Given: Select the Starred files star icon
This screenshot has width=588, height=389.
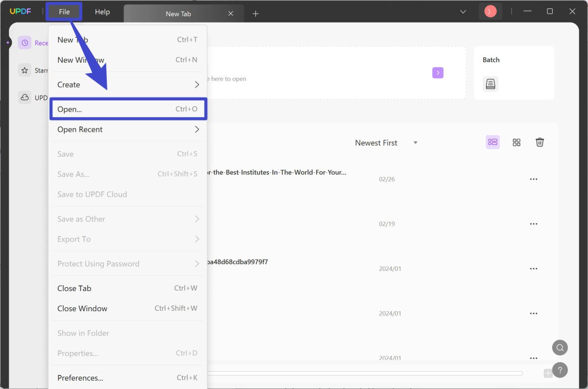Looking at the screenshot, I should pyautogui.click(x=24, y=70).
